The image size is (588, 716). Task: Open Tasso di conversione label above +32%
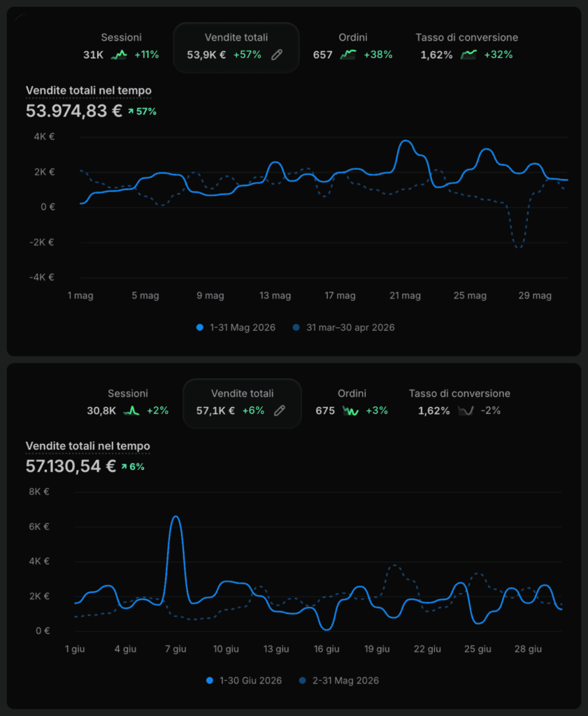[x=466, y=38]
